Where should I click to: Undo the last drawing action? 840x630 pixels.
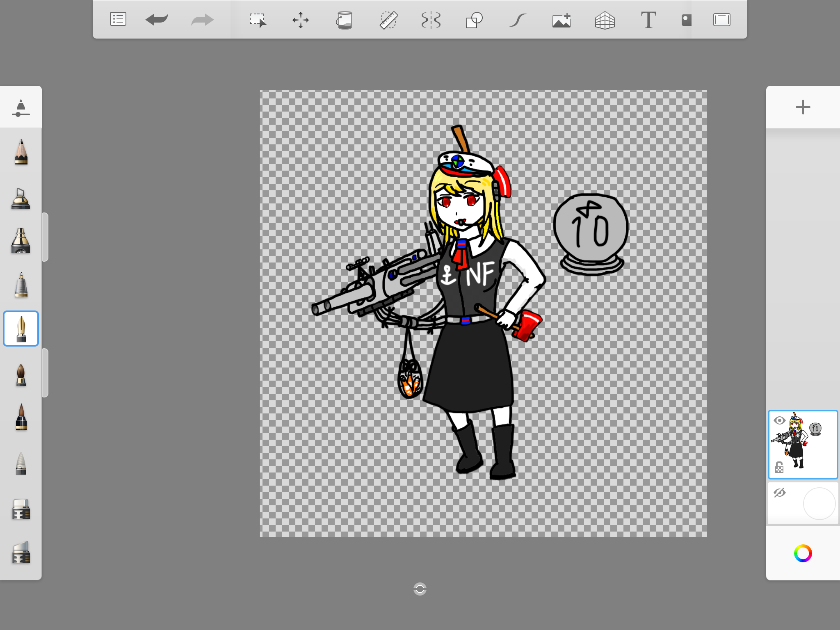157,19
